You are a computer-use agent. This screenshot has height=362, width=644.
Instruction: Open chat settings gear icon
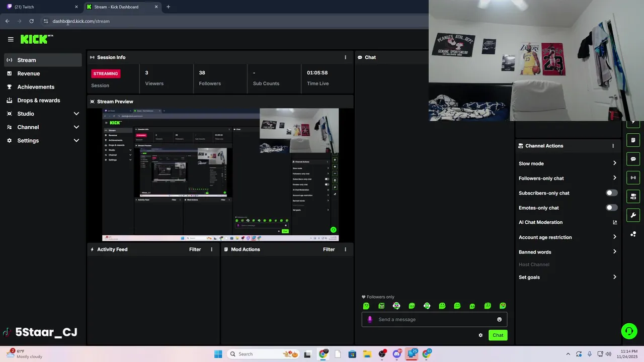480,335
